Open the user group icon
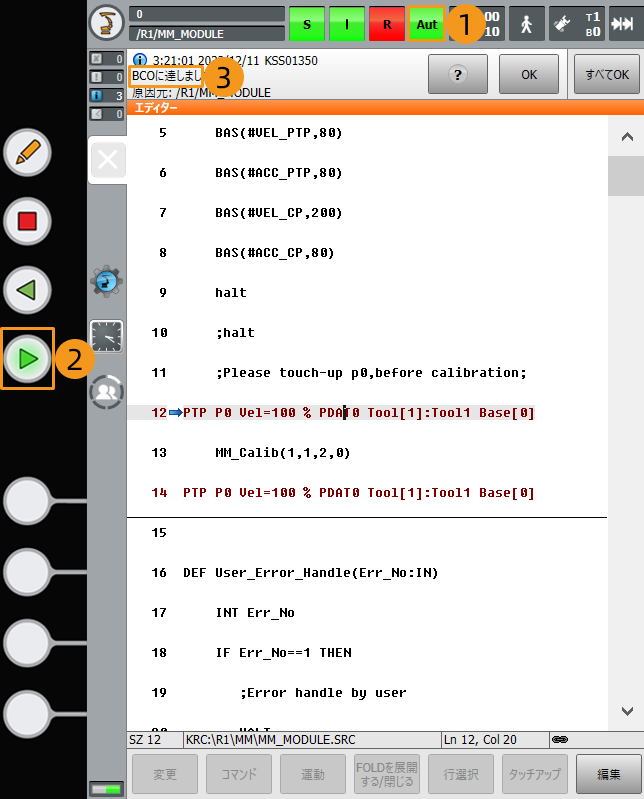Image resolution: width=644 pixels, height=799 pixels. click(x=106, y=392)
